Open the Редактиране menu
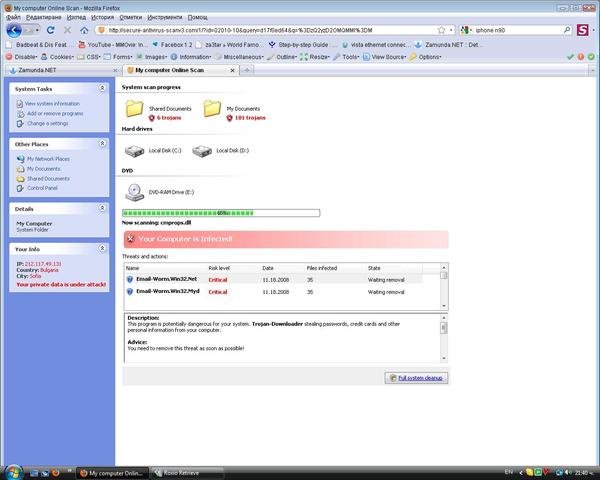 [x=44, y=17]
